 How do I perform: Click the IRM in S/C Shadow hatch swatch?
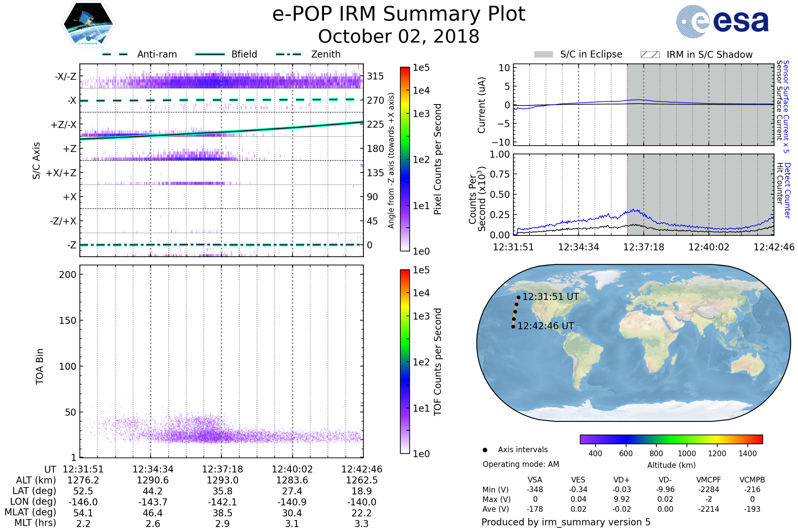pyautogui.click(x=650, y=55)
